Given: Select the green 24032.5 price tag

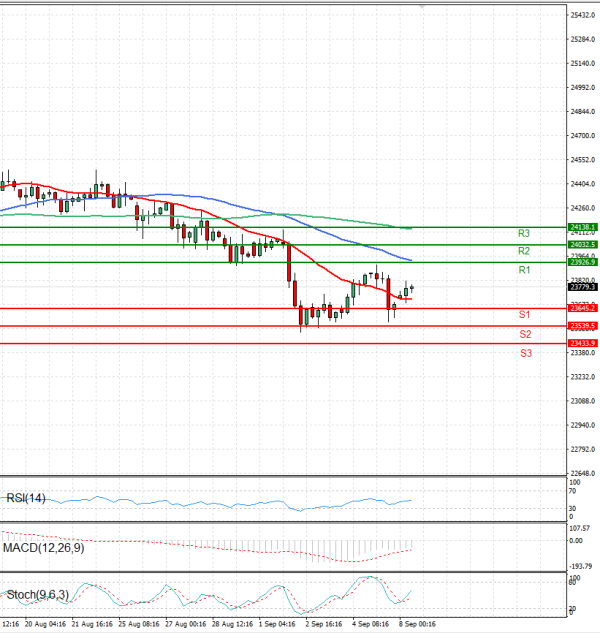Looking at the screenshot, I should point(583,245).
